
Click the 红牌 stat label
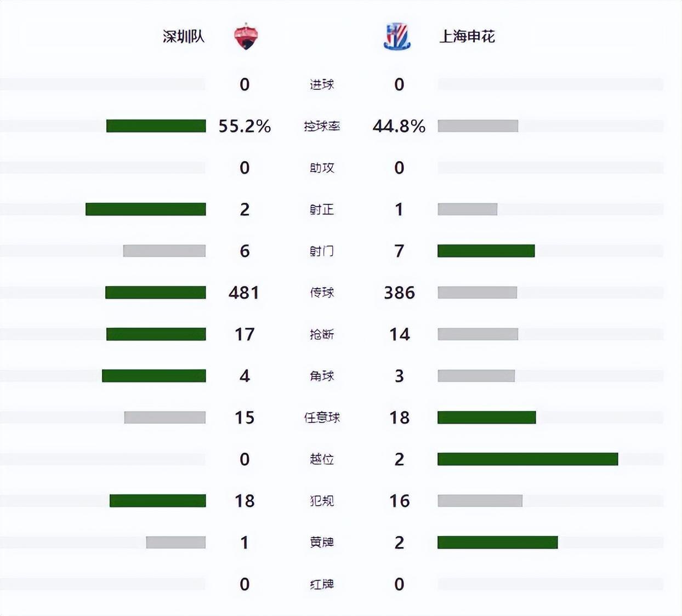tap(322, 584)
